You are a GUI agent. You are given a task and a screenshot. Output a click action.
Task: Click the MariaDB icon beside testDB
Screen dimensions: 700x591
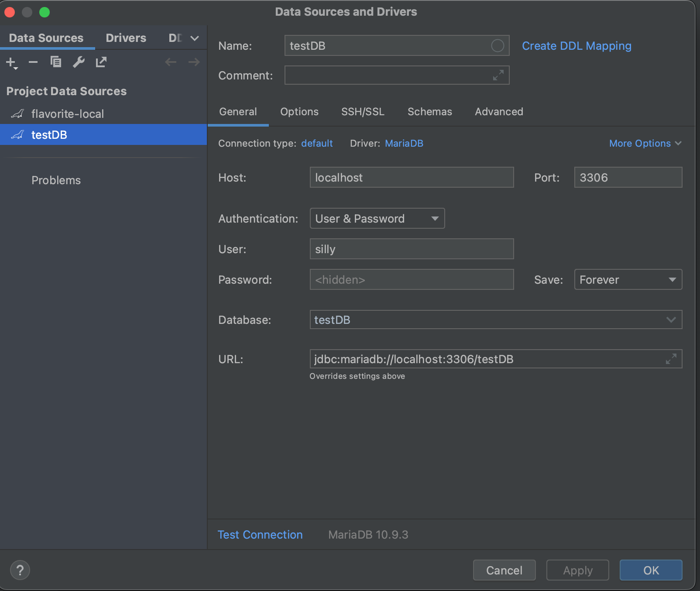pos(17,135)
